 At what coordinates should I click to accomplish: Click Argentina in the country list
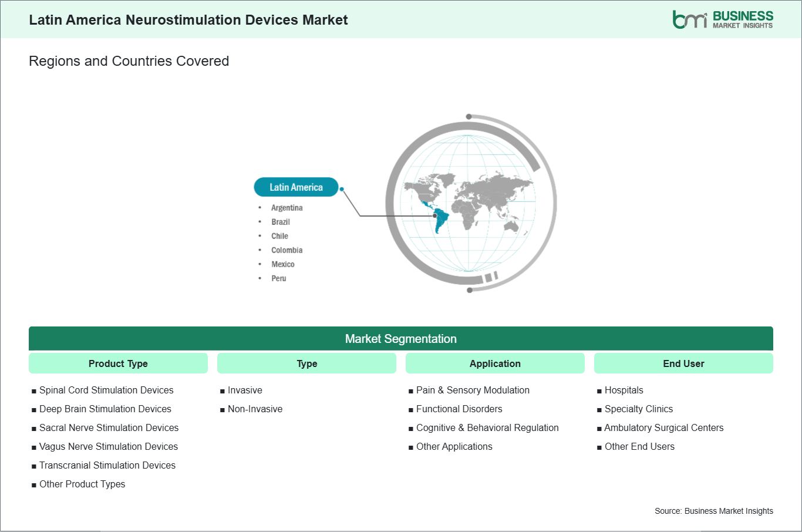click(287, 208)
